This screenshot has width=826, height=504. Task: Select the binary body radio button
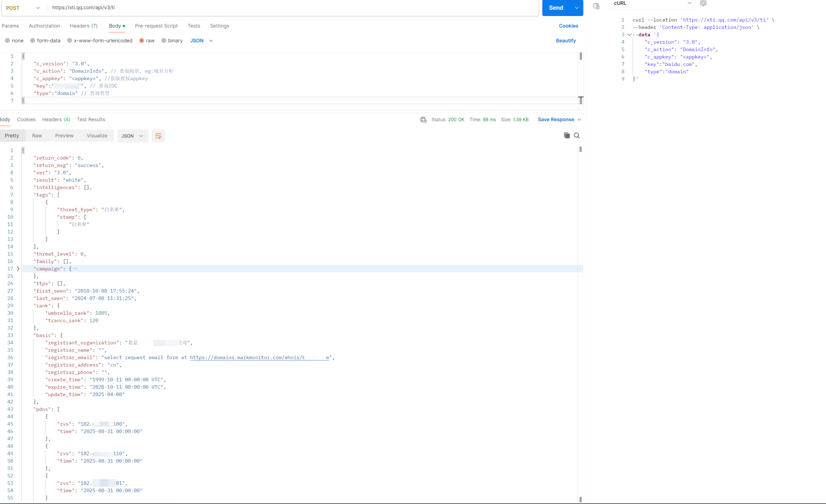[x=163, y=41]
